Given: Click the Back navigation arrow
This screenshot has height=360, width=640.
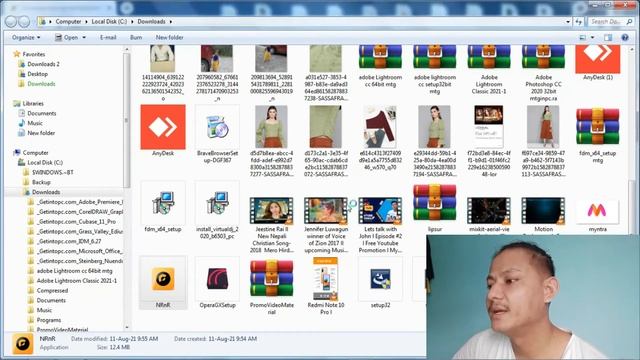Looking at the screenshot, I should pos(11,22).
